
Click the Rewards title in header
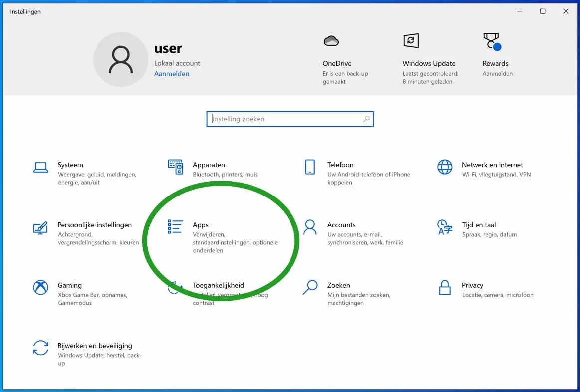(x=495, y=63)
